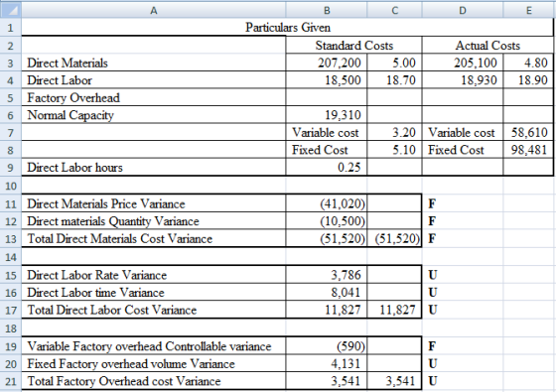
Task: Click cell with value 18,500
Action: pyautogui.click(x=327, y=80)
